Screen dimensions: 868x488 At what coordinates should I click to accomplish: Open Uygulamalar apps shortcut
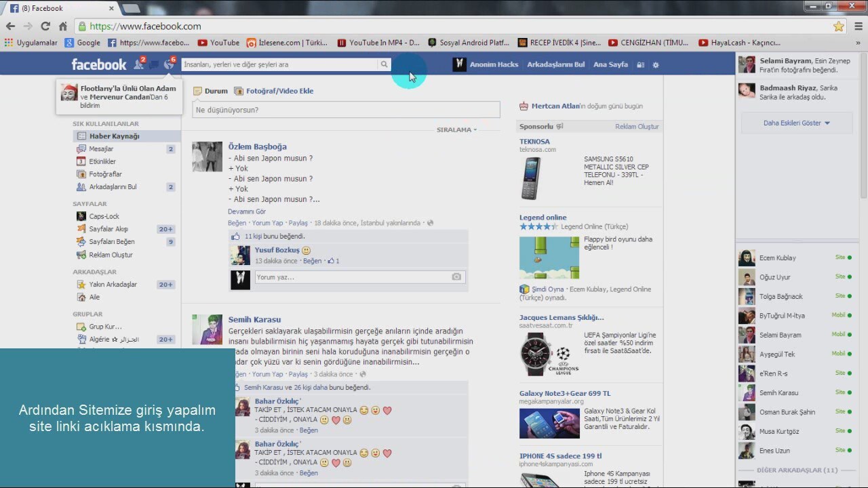pyautogui.click(x=31, y=43)
